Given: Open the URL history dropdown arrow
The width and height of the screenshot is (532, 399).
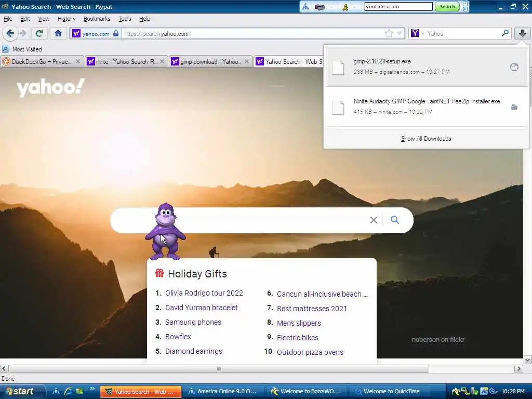Looking at the screenshot, I should [x=400, y=33].
